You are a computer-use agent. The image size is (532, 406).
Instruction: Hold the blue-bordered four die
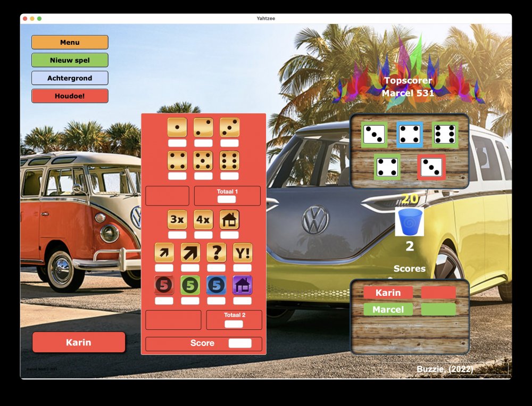coord(410,134)
